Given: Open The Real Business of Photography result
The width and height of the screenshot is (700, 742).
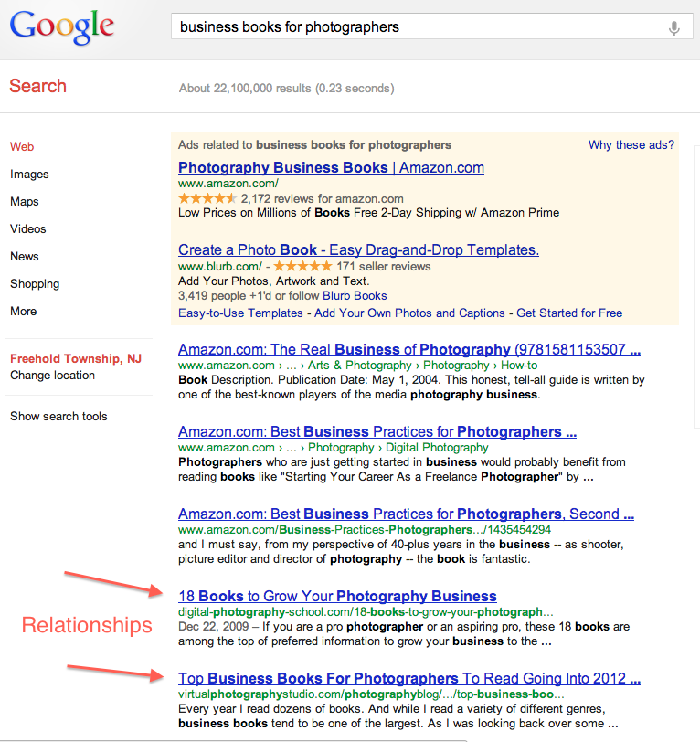Looking at the screenshot, I should [409, 350].
